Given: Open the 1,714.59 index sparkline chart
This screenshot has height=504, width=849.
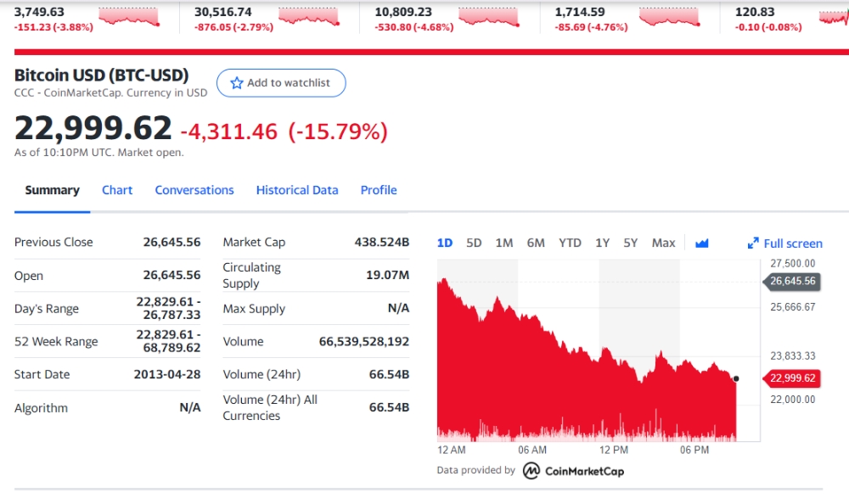Looking at the screenshot, I should [669, 17].
